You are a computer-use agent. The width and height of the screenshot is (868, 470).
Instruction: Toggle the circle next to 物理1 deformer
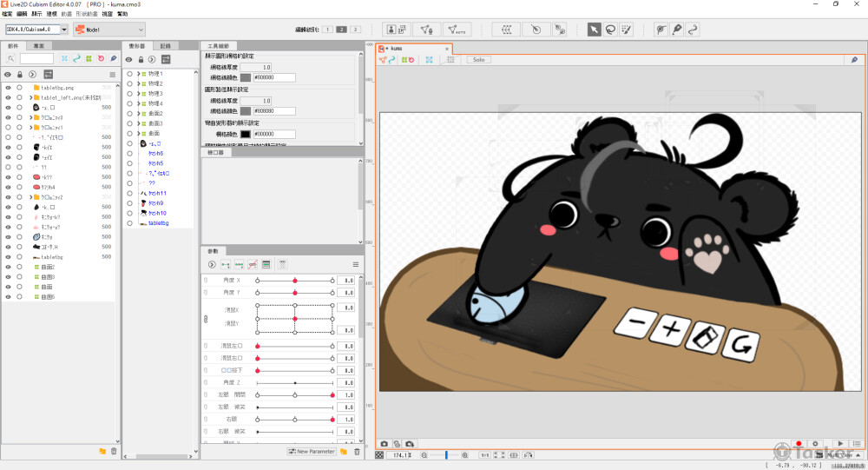(x=130, y=74)
